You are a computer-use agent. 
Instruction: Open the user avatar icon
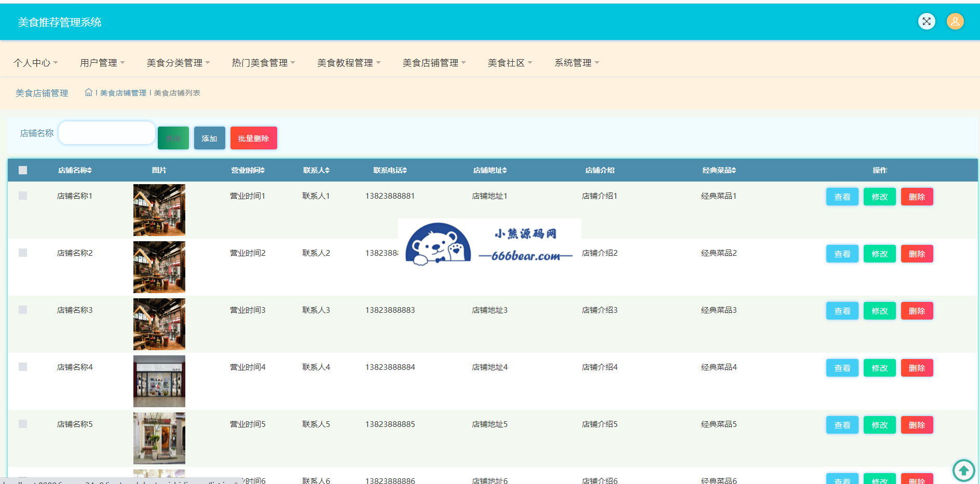pyautogui.click(x=955, y=21)
